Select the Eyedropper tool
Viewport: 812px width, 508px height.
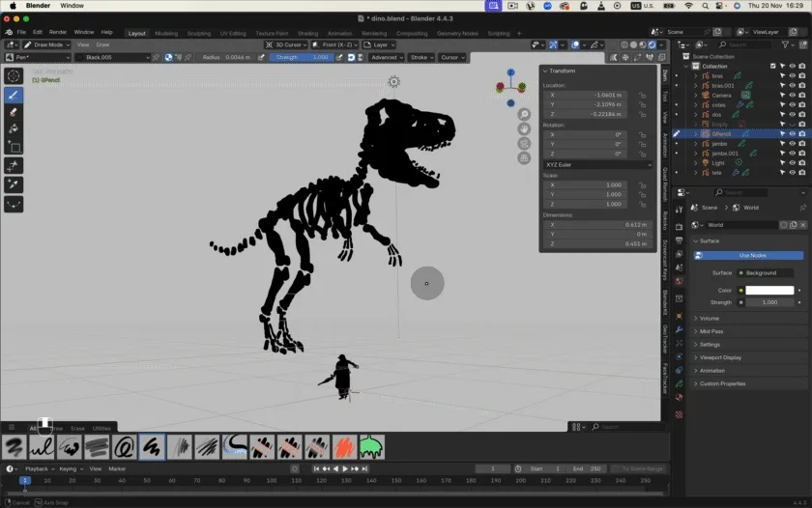14,183
